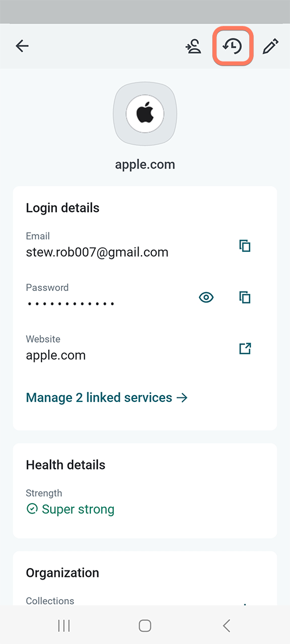Image resolution: width=290 pixels, height=644 pixels.
Task: Go back using the top-left arrow
Action: [22, 46]
